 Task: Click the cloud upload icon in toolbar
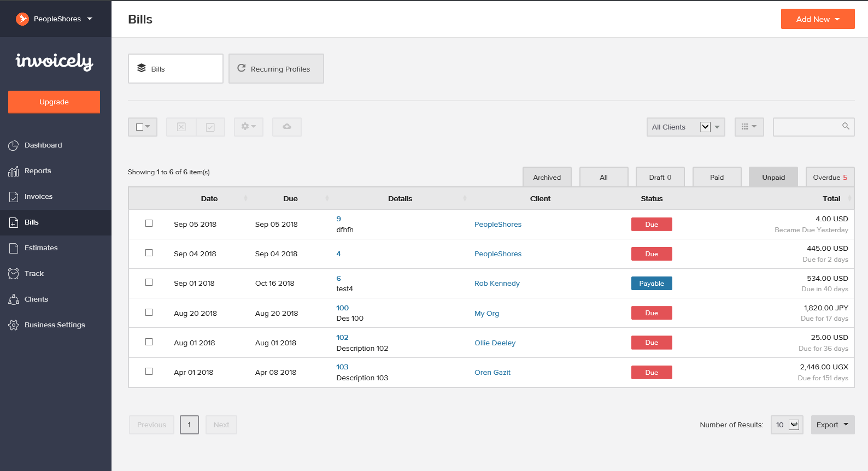point(286,127)
